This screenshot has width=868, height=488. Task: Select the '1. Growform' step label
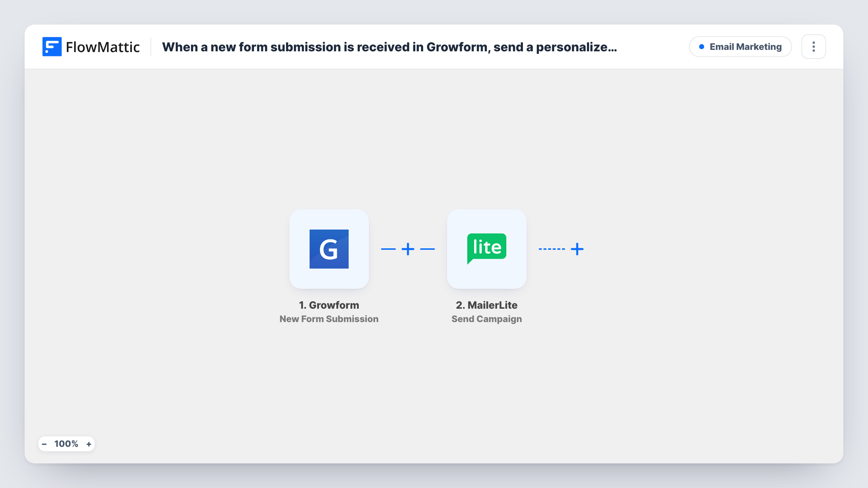click(329, 305)
